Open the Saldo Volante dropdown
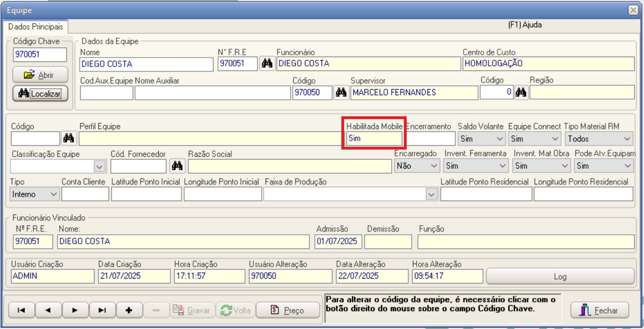The height and width of the screenshot is (329, 644). coord(481,138)
